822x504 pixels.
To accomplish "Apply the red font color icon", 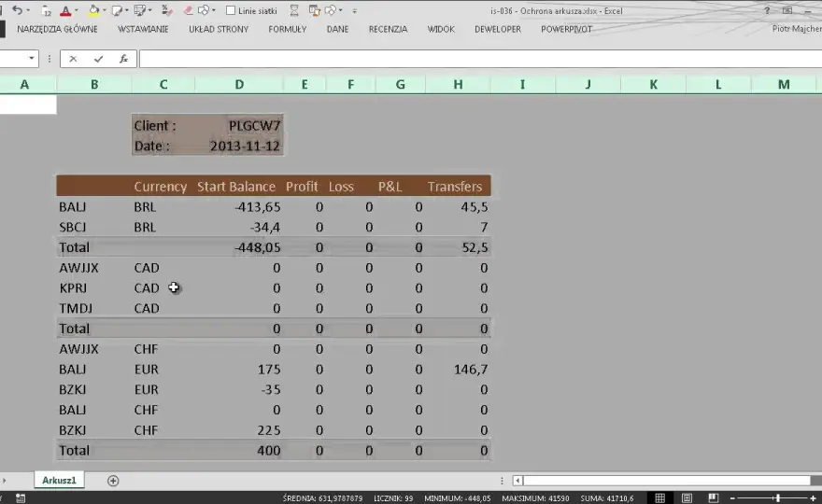I will (65, 10).
